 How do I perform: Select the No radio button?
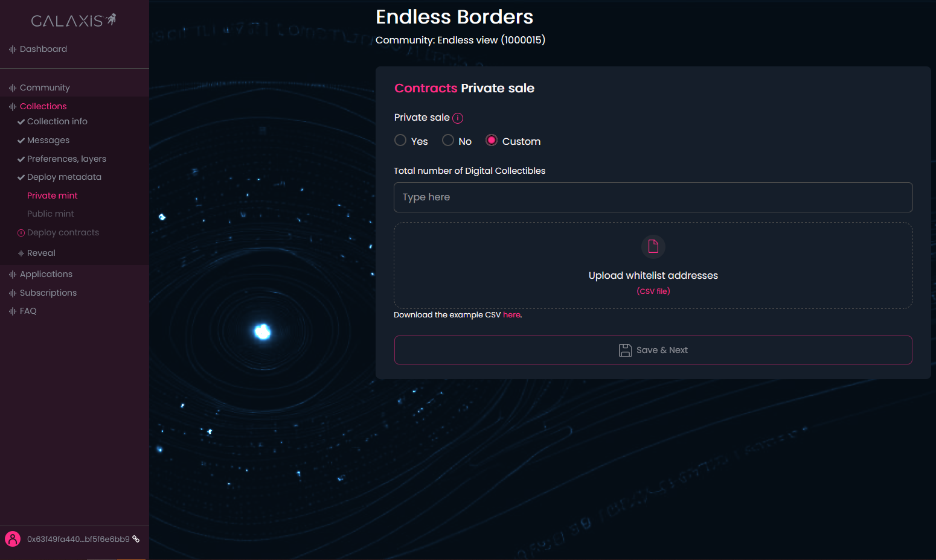(x=448, y=141)
